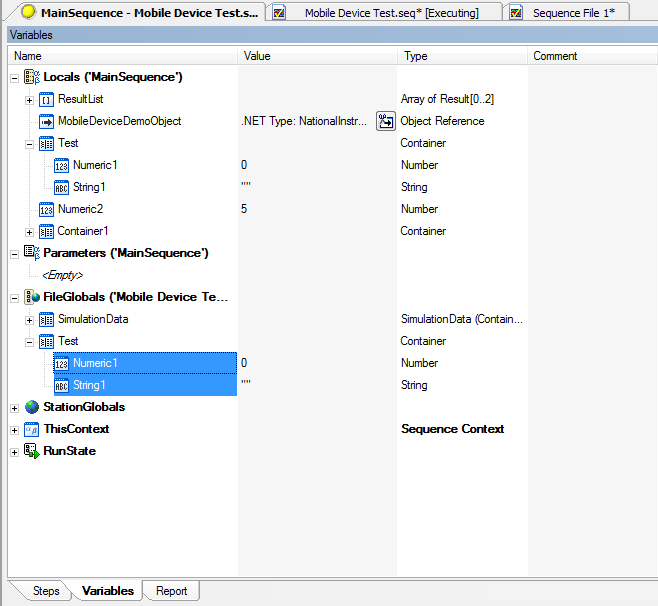Expand the StationGlobals node

[x=14, y=407]
